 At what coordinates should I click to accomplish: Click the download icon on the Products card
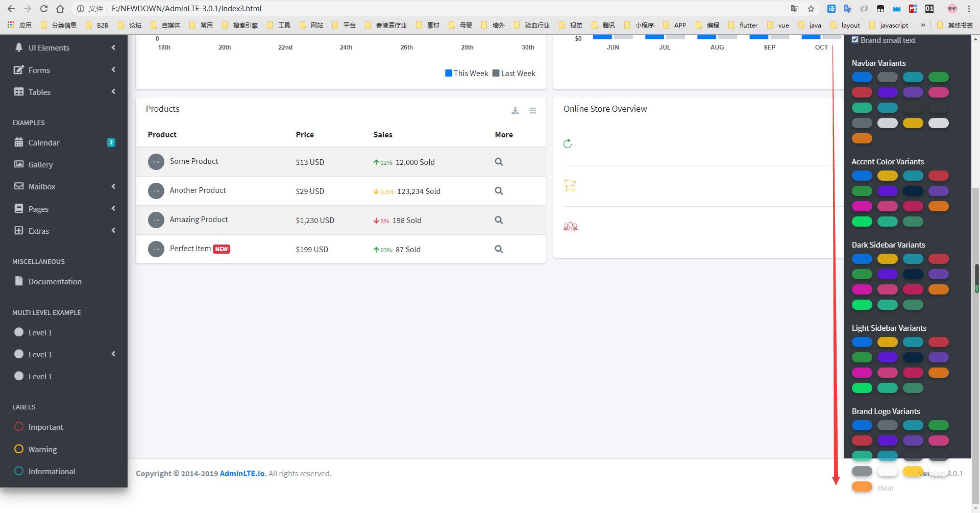pyautogui.click(x=515, y=111)
